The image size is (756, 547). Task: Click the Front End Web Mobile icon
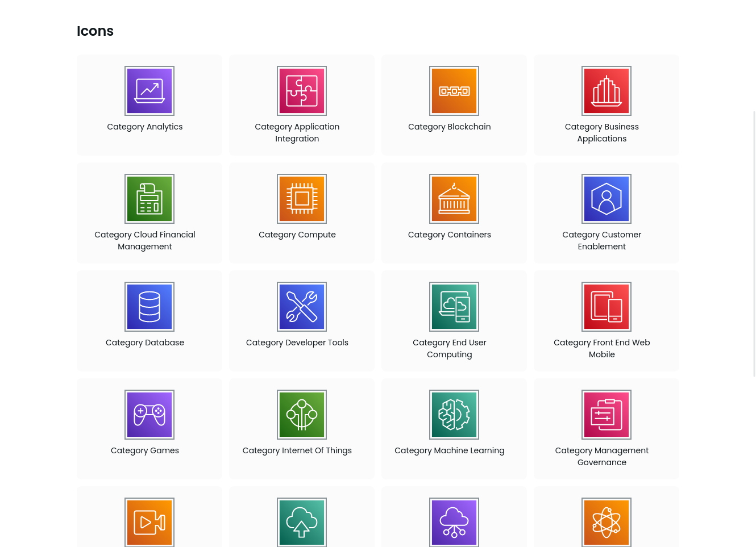point(607,307)
